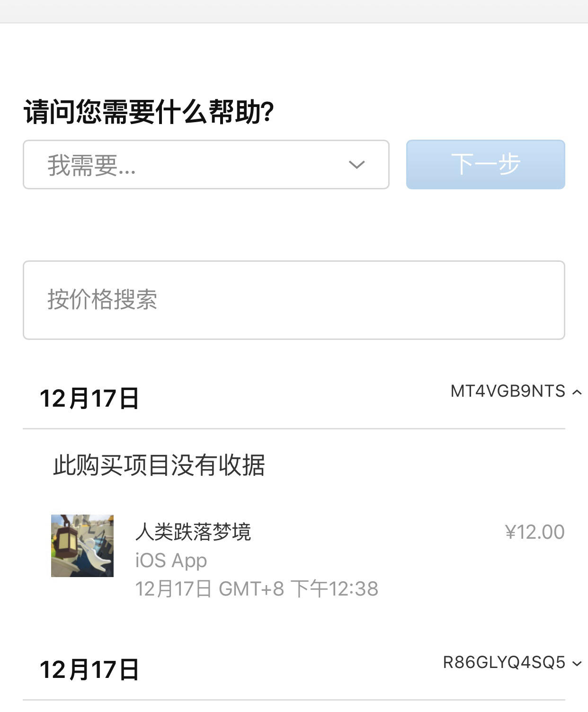Expand order using chevron beside R86GLYQ4SQ5
Viewport: 588px width, 712px height.
point(577,663)
